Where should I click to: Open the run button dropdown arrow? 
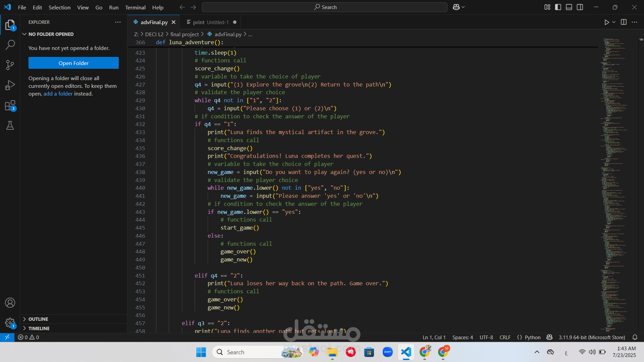point(614,22)
